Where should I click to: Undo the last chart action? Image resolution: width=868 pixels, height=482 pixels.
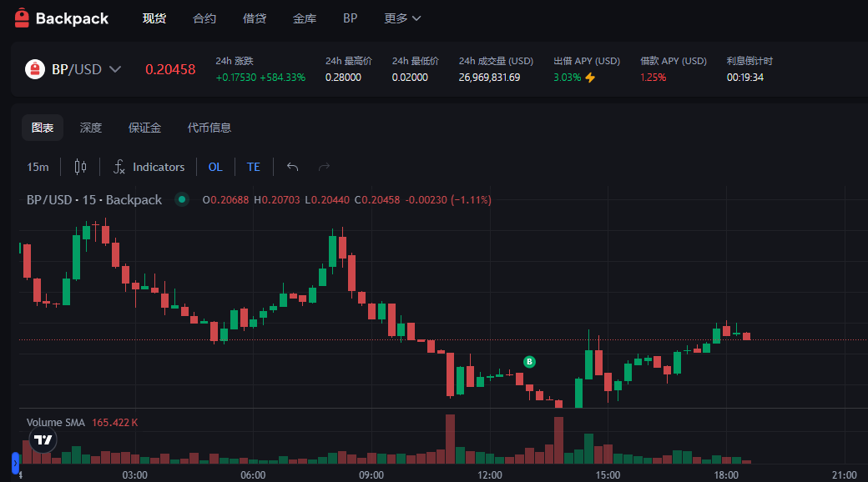pos(292,167)
